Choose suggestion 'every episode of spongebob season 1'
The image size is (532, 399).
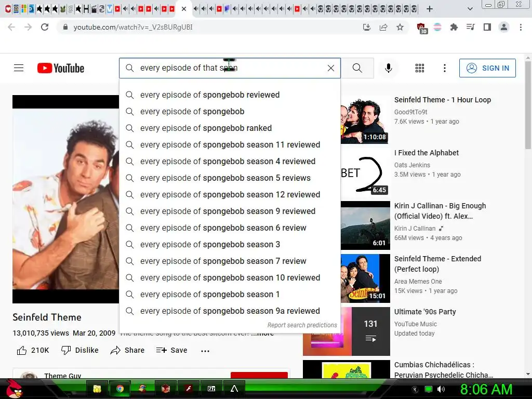(x=230, y=294)
